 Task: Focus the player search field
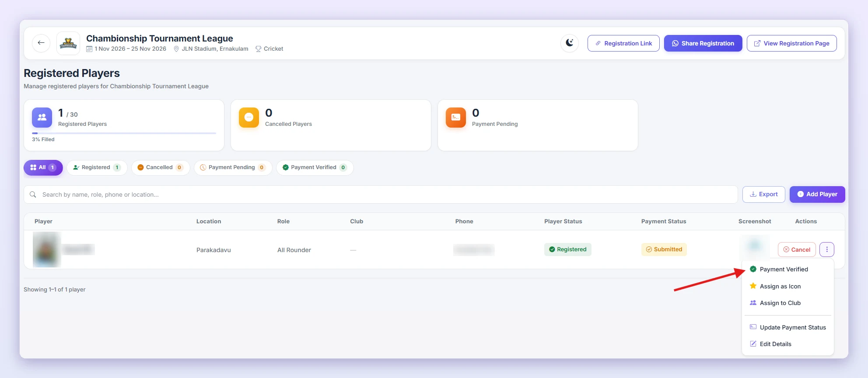click(381, 194)
